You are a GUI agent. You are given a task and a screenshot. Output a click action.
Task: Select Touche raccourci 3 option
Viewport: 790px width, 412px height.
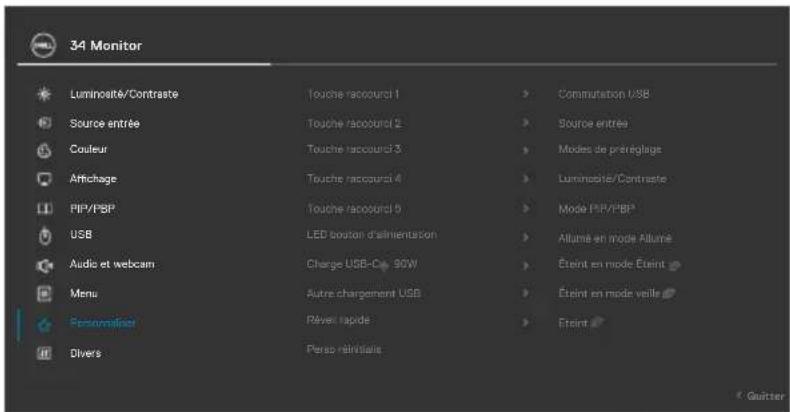354,149
